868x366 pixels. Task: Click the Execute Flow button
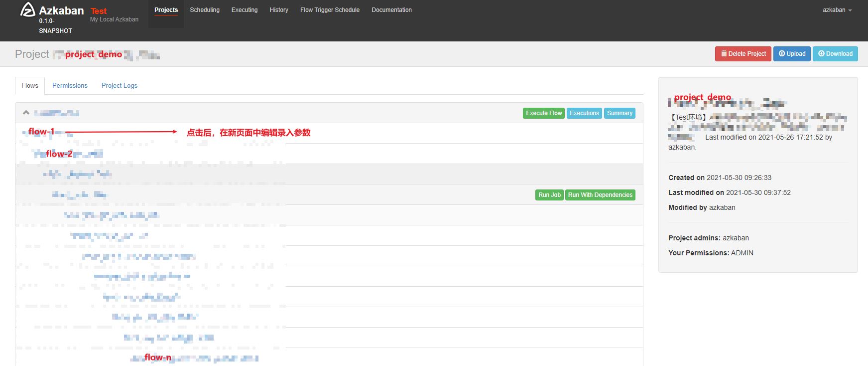point(544,113)
